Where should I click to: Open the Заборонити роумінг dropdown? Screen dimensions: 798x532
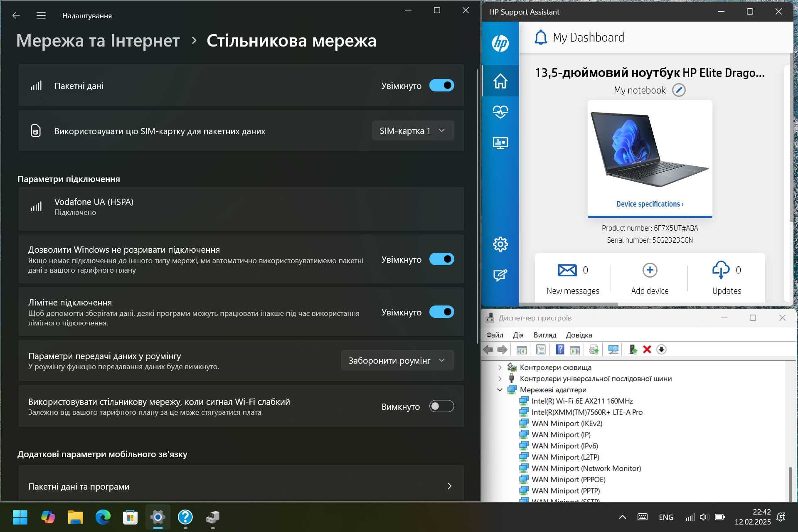pos(397,360)
